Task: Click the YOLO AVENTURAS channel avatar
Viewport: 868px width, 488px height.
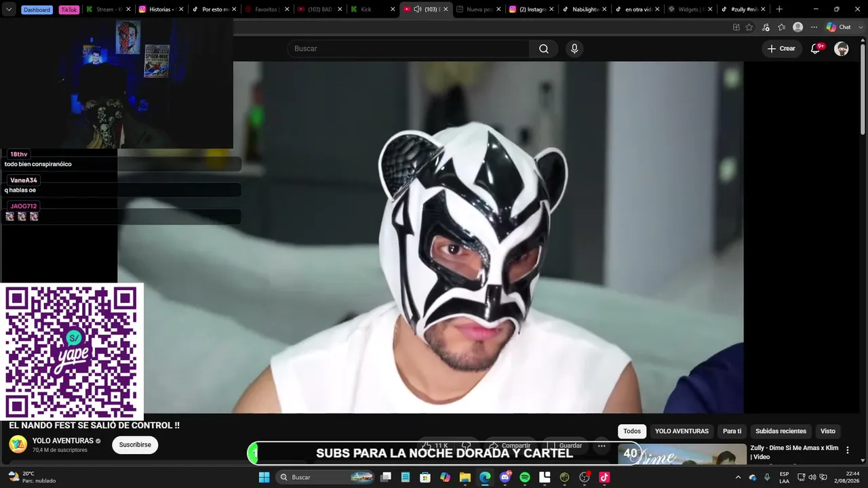Action: click(18, 445)
